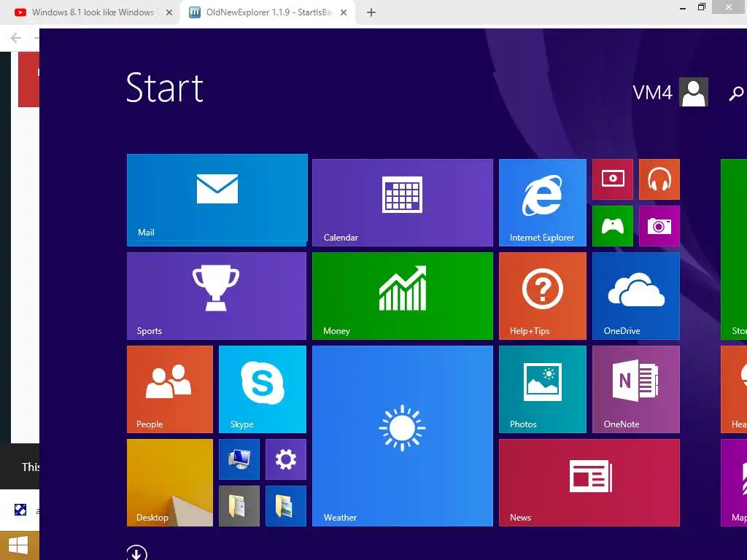The image size is (747, 560).
Task: Open the partially visible Store tile
Action: click(734, 249)
